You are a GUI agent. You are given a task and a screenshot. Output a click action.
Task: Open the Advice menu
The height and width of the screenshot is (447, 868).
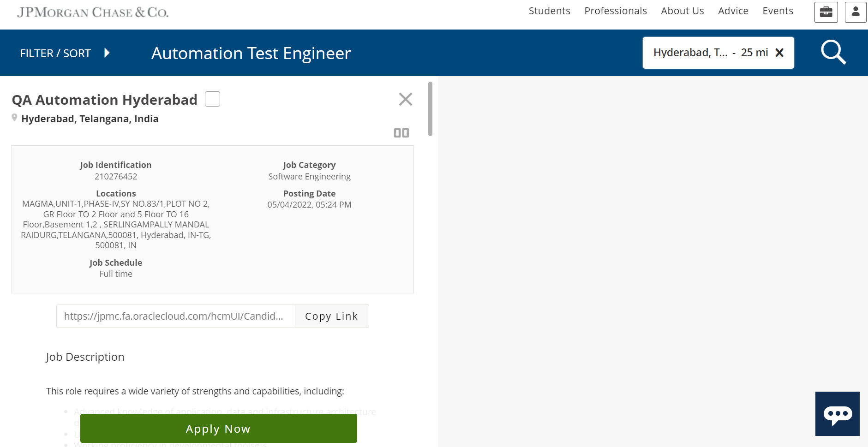coord(733,11)
